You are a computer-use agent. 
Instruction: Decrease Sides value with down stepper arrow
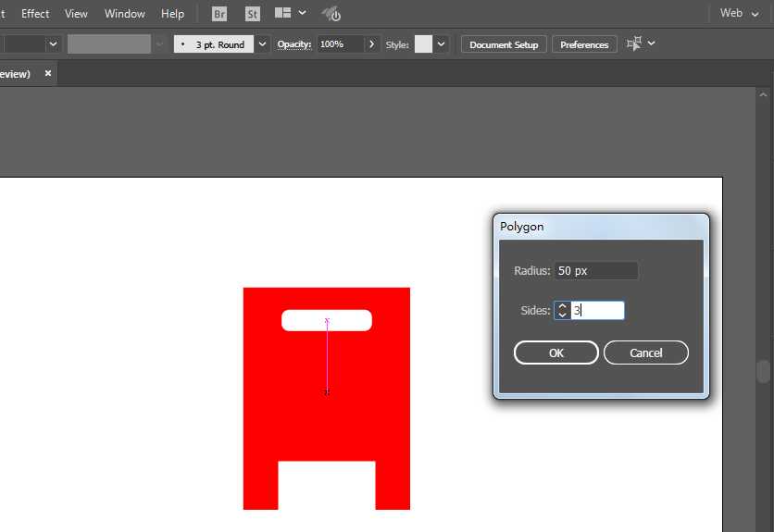[562, 315]
